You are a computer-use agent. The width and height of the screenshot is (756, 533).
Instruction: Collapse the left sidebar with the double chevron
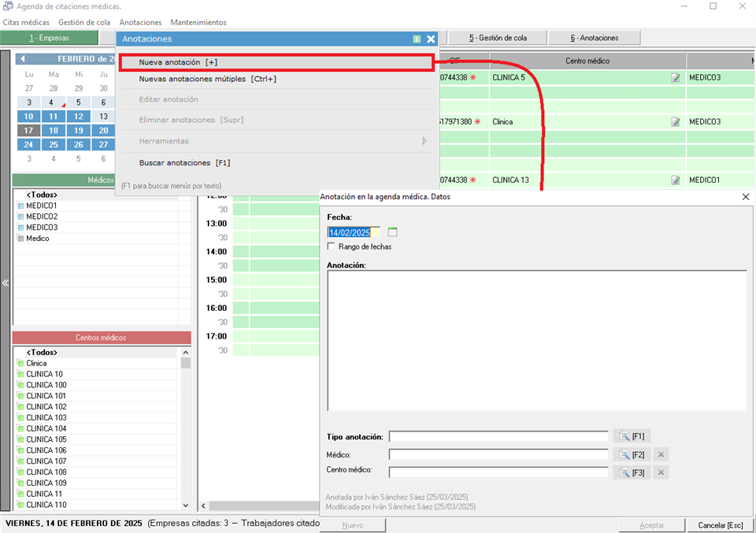[6, 283]
